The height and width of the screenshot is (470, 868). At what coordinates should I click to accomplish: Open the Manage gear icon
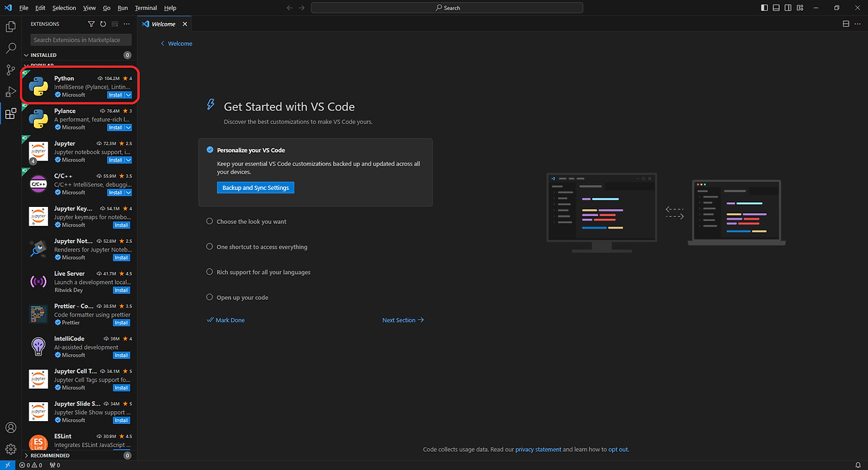[11, 449]
